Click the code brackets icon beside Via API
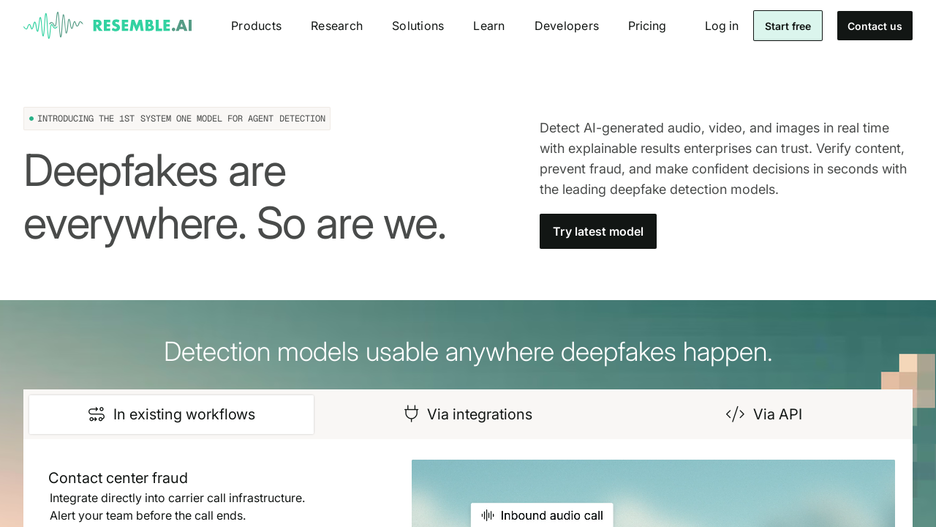The width and height of the screenshot is (936, 527). tap(735, 414)
